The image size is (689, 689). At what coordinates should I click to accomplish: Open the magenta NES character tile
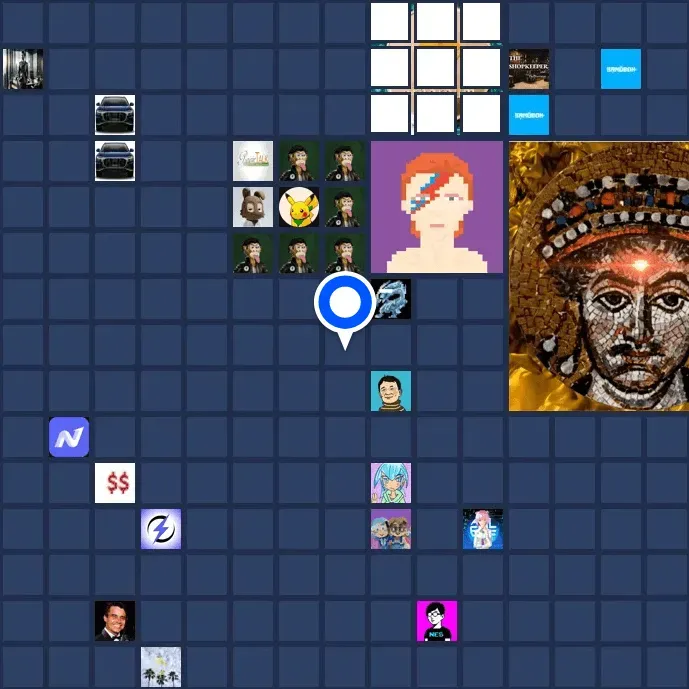click(x=437, y=621)
